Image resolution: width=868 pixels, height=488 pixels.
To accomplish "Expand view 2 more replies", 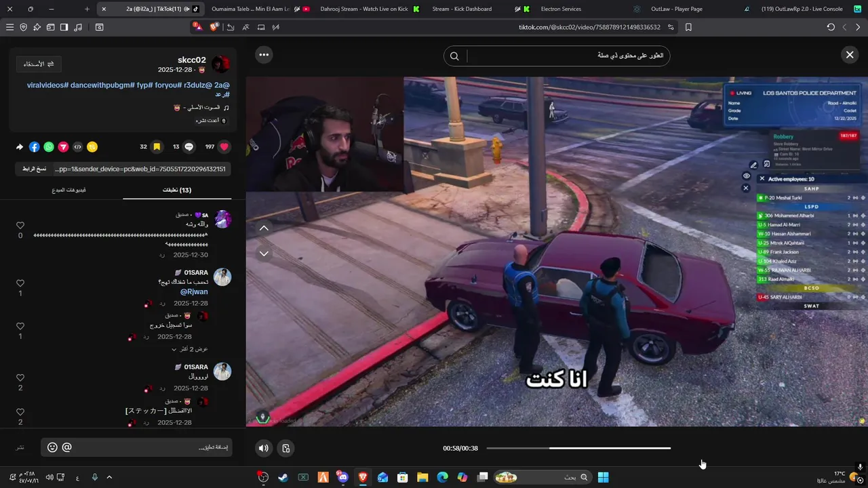I will [x=189, y=349].
